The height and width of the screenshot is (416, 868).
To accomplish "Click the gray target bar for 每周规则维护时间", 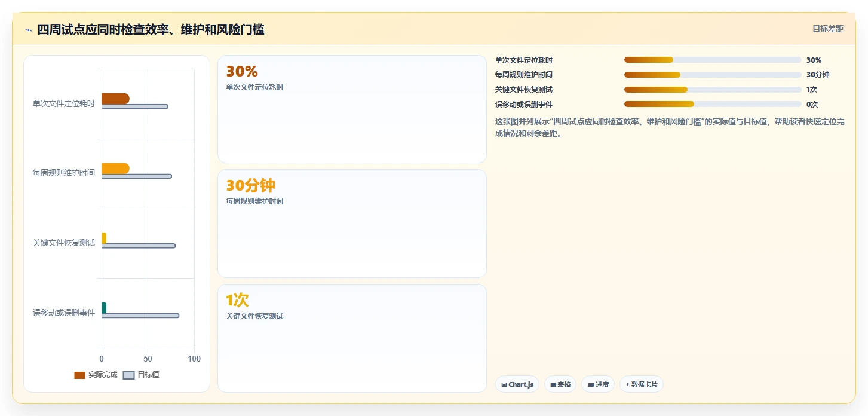I will pyautogui.click(x=136, y=176).
